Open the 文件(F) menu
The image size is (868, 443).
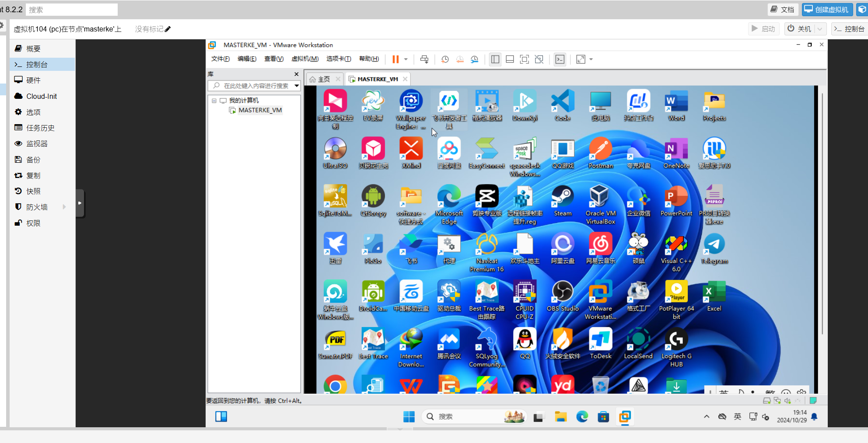click(x=220, y=59)
